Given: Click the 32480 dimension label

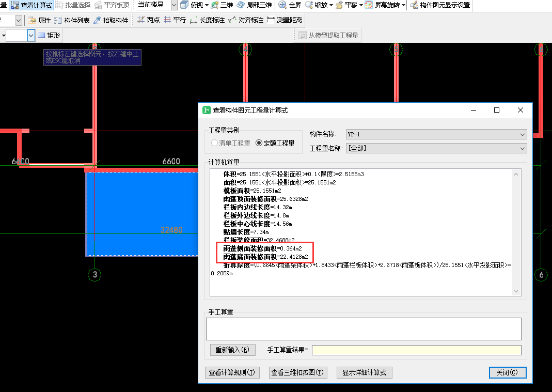Looking at the screenshot, I should pos(171,230).
